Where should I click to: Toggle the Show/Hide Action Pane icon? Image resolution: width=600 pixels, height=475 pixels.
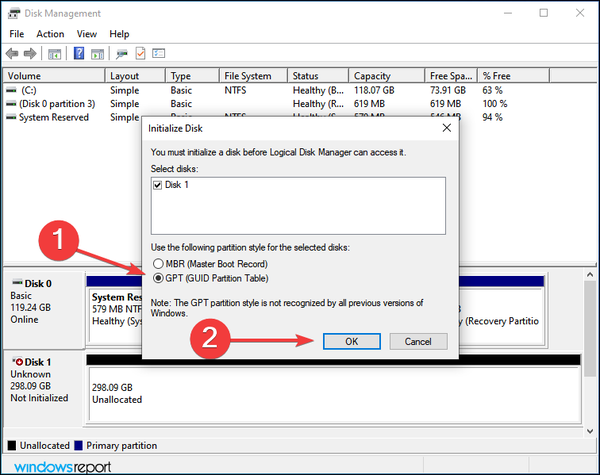coord(97,54)
